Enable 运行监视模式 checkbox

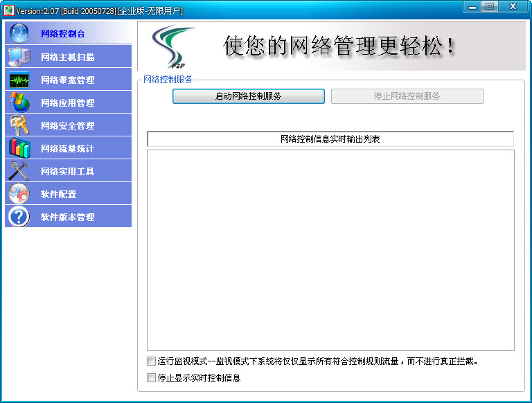[x=151, y=361]
